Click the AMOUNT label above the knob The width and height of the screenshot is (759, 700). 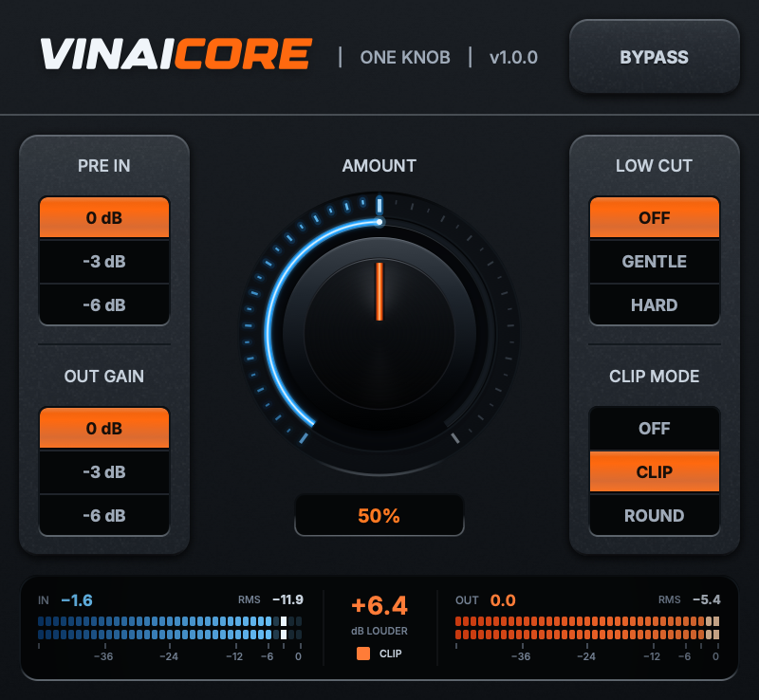(379, 166)
